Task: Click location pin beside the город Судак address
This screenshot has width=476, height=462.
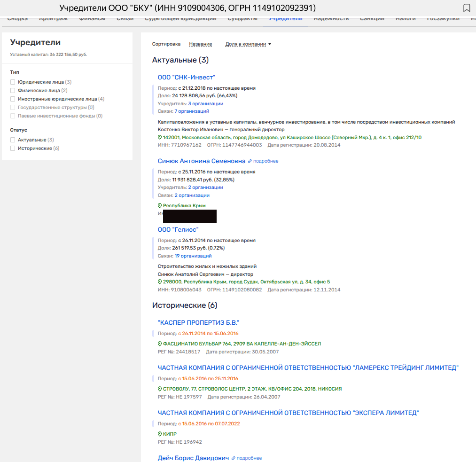Action: 160,282
